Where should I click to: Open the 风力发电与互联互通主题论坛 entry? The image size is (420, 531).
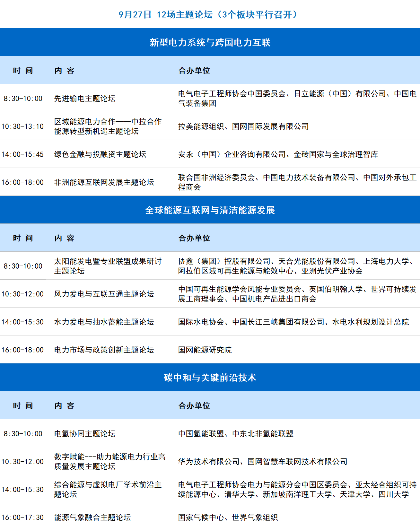104,294
